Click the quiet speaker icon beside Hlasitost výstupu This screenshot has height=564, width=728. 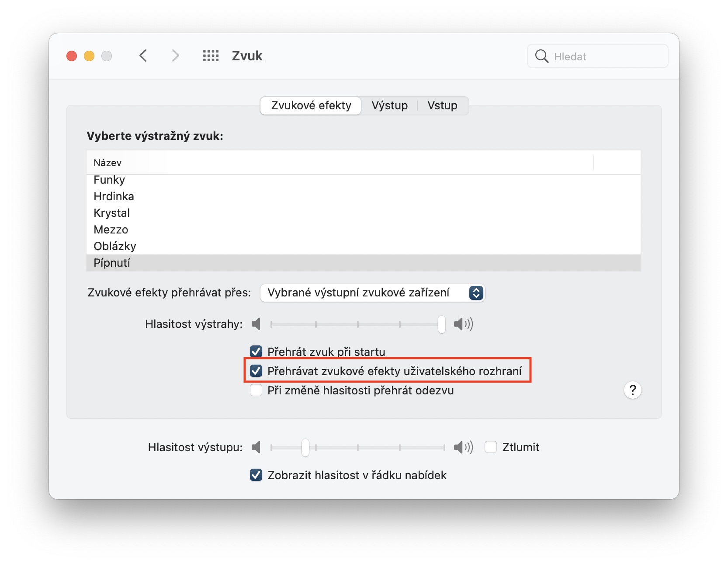(257, 447)
